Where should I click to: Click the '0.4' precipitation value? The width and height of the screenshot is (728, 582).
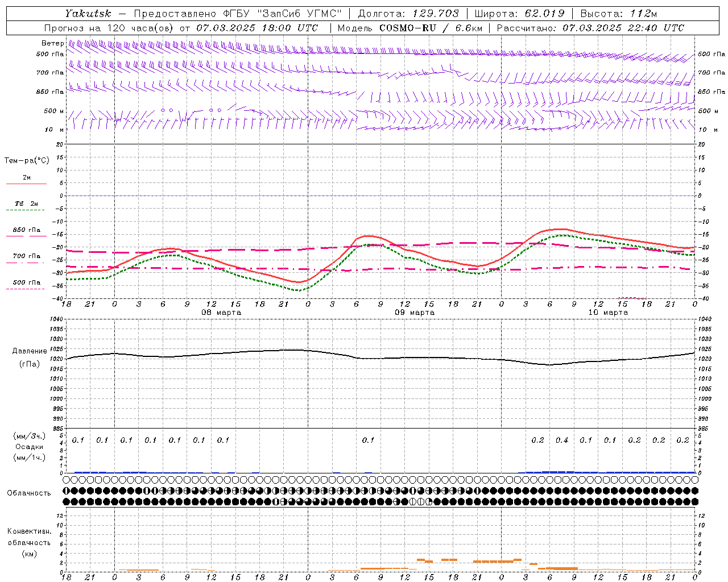[562, 440]
